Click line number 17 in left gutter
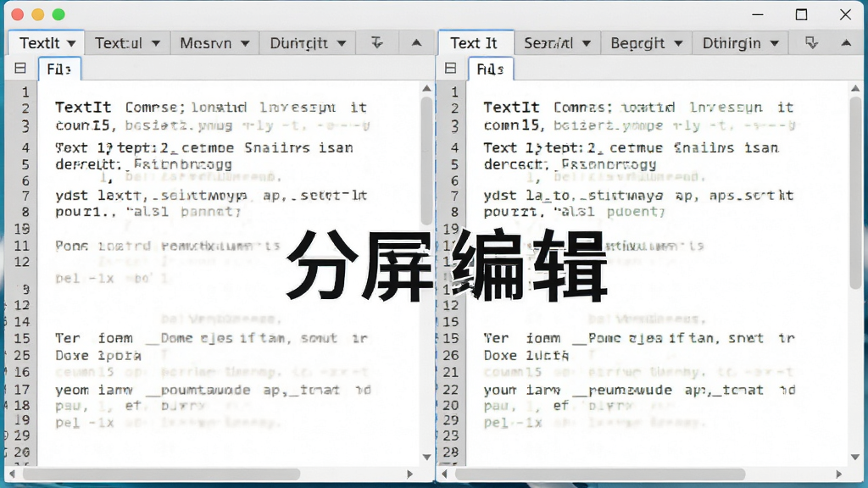Image resolution: width=868 pixels, height=488 pixels. (21, 390)
